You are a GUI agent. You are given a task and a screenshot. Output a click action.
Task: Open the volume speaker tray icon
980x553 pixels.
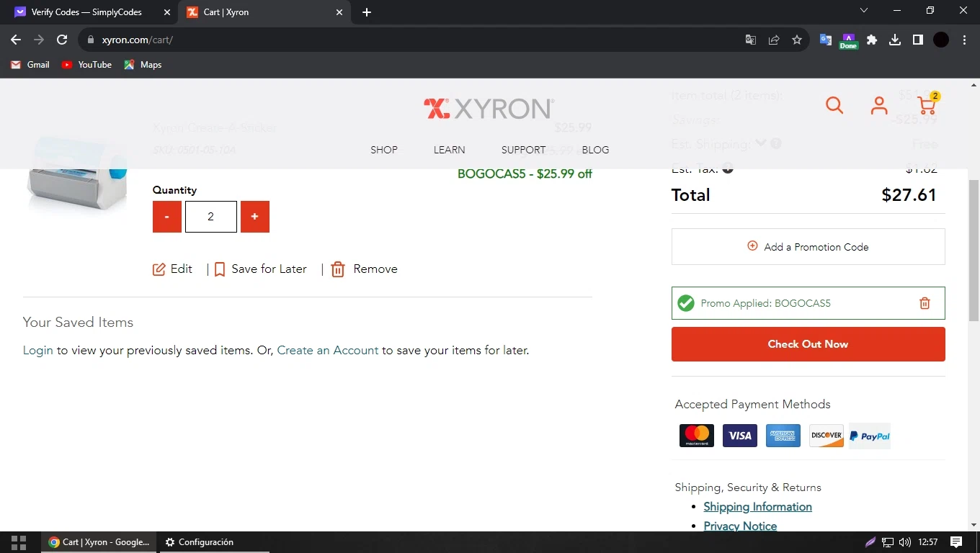[x=905, y=542]
